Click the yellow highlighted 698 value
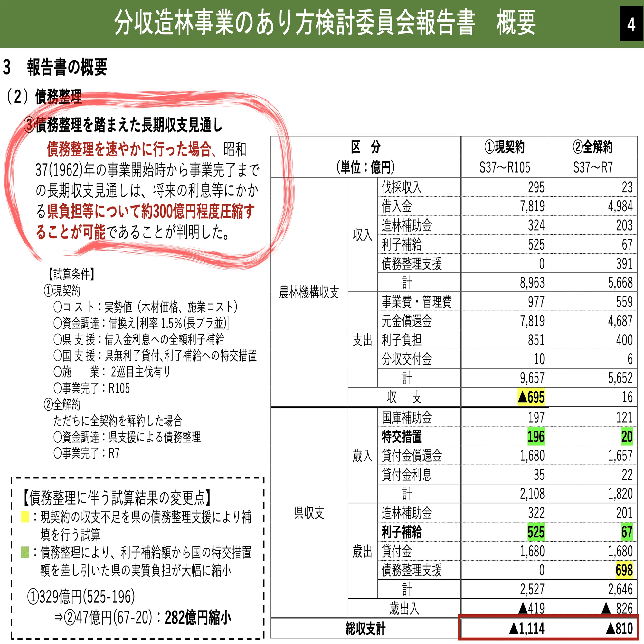Image resolution: width=644 pixels, height=644 pixels. tap(624, 570)
